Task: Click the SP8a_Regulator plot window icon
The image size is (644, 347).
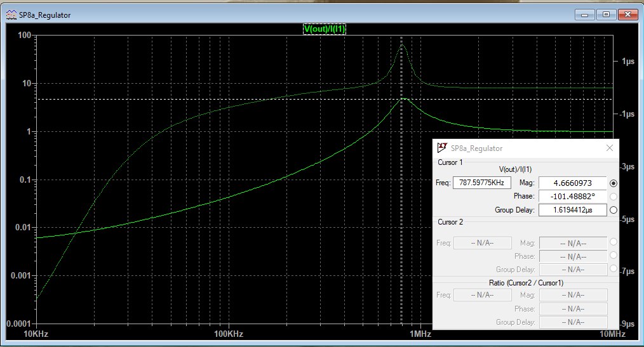Action: tap(11, 15)
